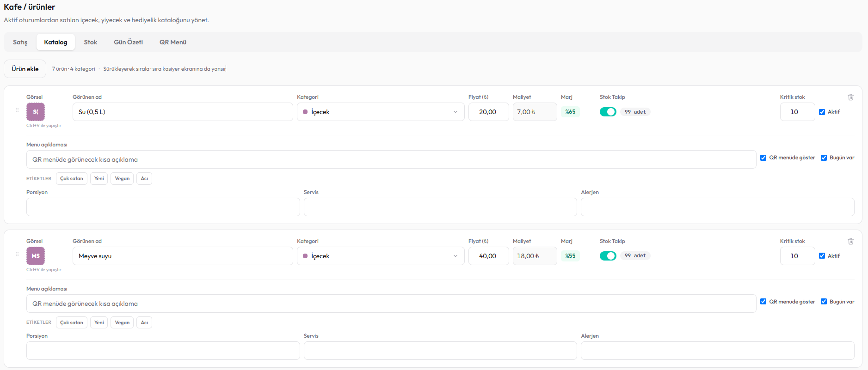The image size is (868, 370).
Task: Open Kategori dropdown for Su (0,5 L)
Action: point(381,112)
